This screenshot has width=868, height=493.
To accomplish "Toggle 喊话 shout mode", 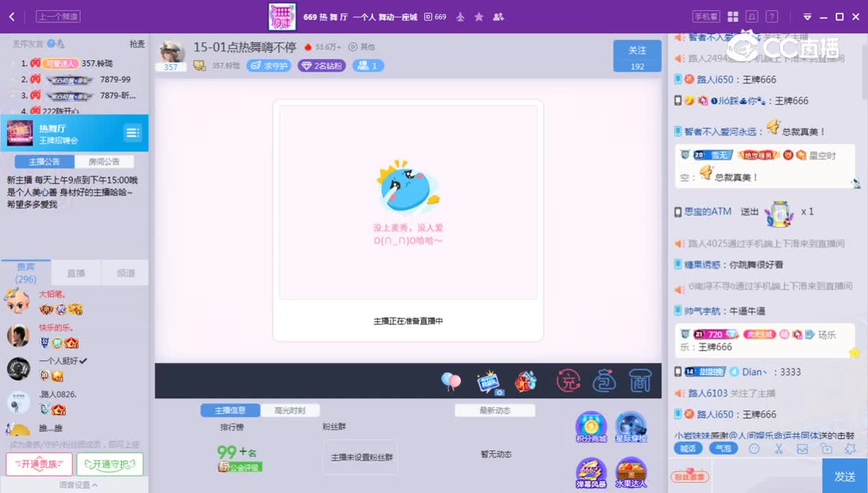I will click(x=688, y=449).
